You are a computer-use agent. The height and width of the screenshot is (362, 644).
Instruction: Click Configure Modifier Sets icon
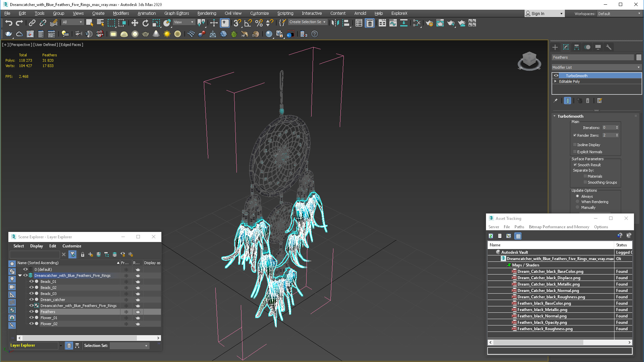(x=600, y=101)
